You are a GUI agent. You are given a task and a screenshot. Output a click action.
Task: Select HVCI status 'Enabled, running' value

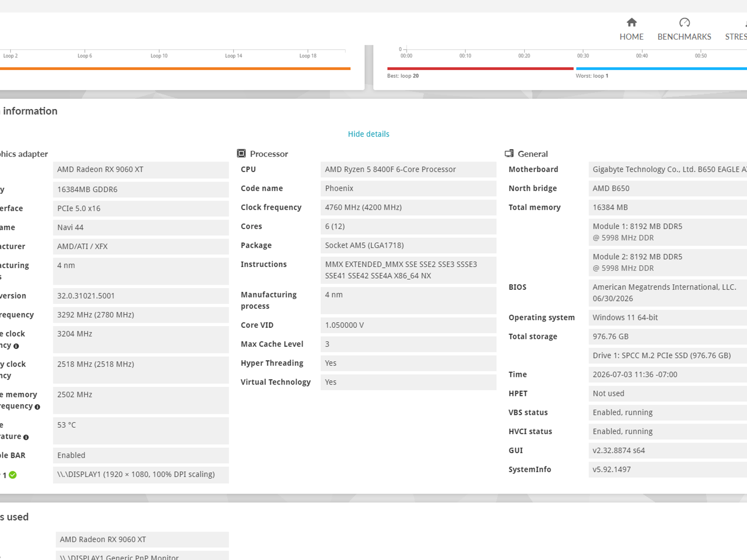click(668, 431)
